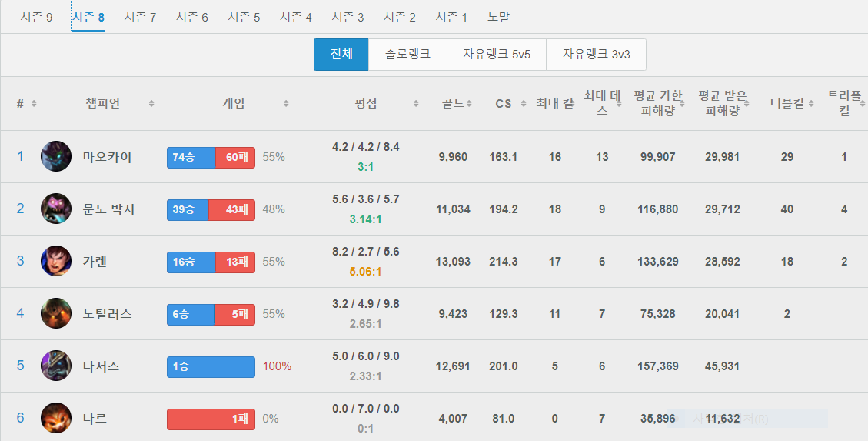868x441 pixels.
Task: Sort by the 최대 킬 column arrows
Action: point(571,104)
